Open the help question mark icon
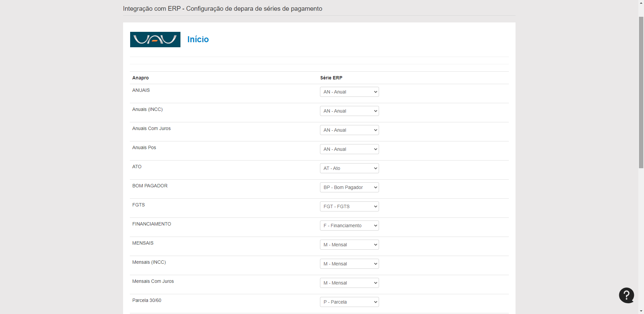The height and width of the screenshot is (314, 644). [626, 295]
